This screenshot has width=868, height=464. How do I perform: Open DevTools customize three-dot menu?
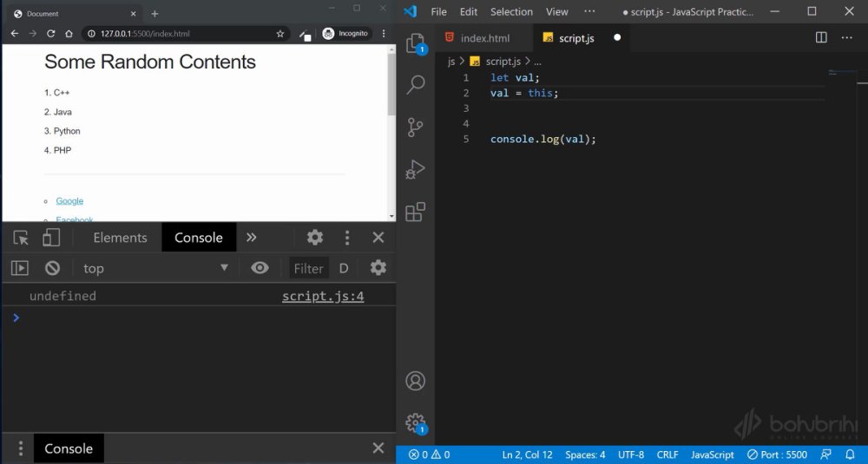(x=347, y=238)
